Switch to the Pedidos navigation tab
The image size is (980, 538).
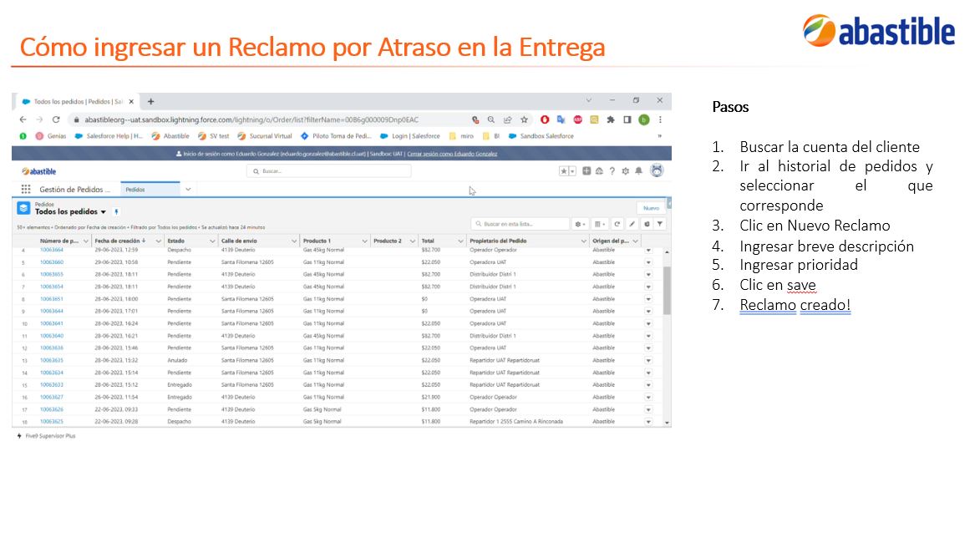pyautogui.click(x=150, y=190)
